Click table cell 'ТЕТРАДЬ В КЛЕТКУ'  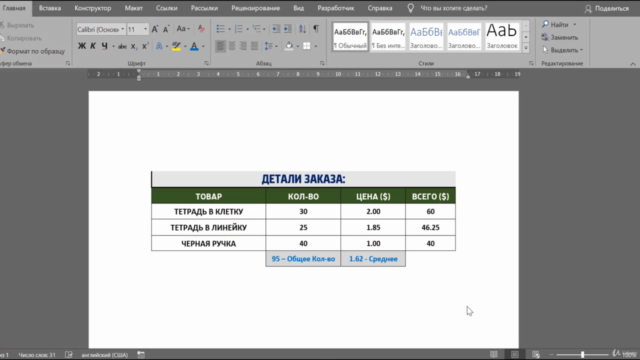[x=209, y=211]
